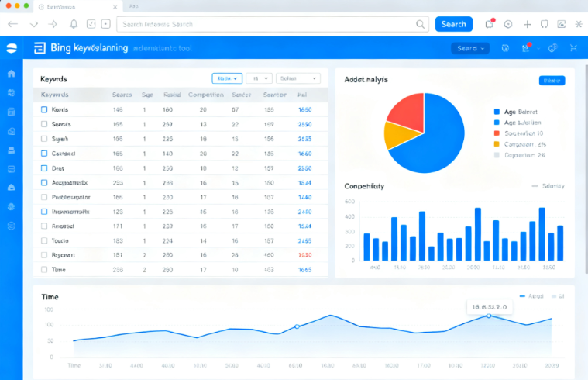Tick the checkbox for the Time row
This screenshot has width=588, height=380.
click(x=44, y=270)
